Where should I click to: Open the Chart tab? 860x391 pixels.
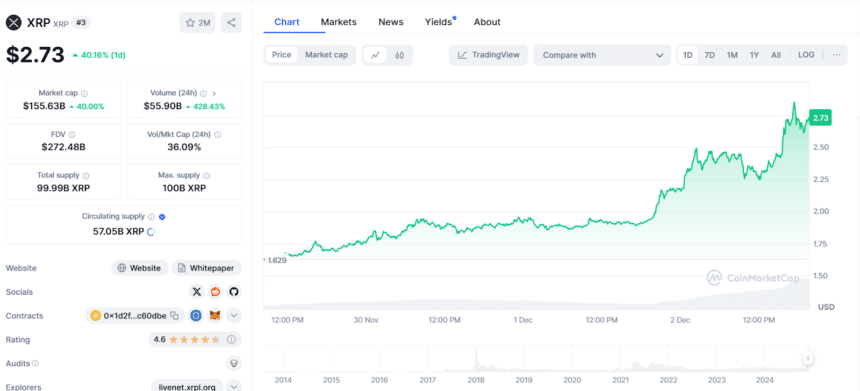[x=287, y=22]
